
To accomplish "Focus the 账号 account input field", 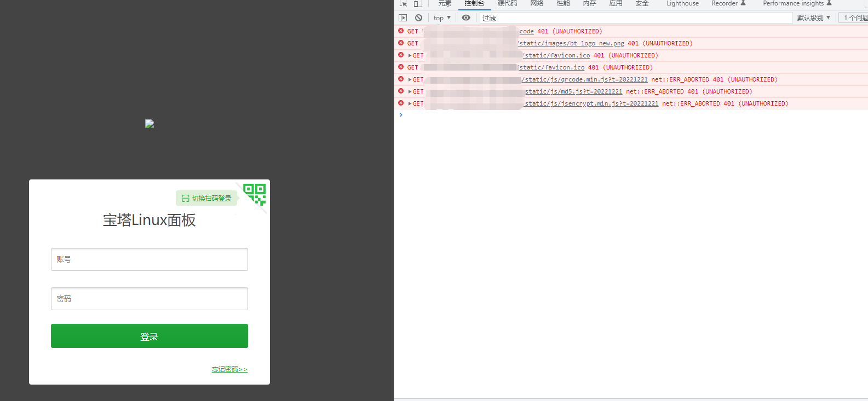I will click(150, 259).
